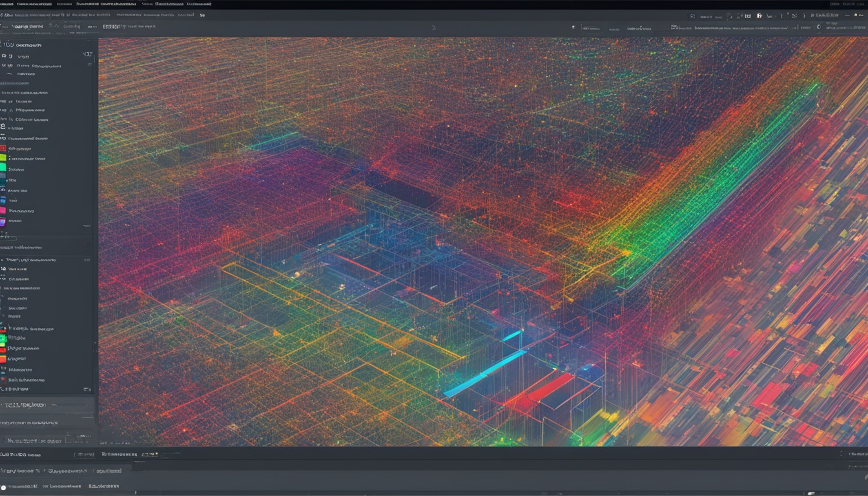Toggle visibility of the red layer entry

tap(4, 149)
